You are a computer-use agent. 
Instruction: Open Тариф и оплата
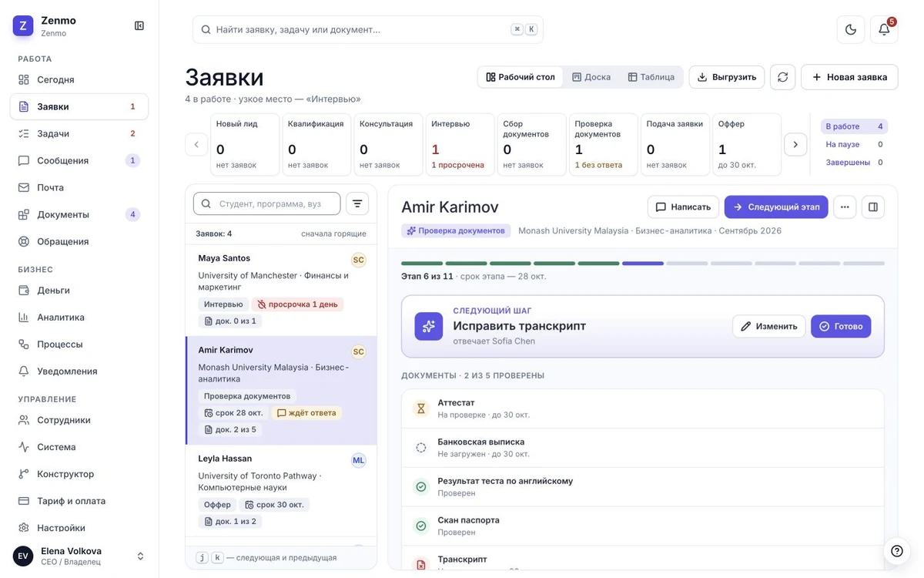coord(79,501)
